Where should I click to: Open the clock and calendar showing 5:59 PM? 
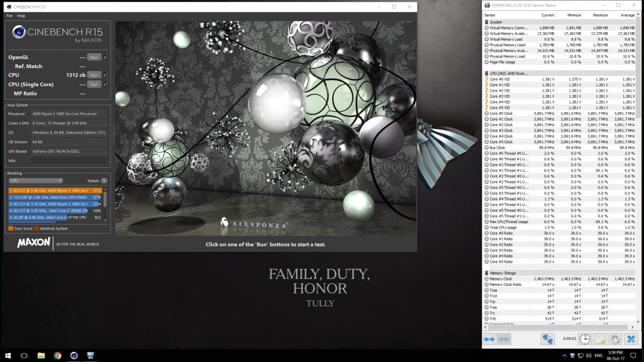(x=615, y=355)
